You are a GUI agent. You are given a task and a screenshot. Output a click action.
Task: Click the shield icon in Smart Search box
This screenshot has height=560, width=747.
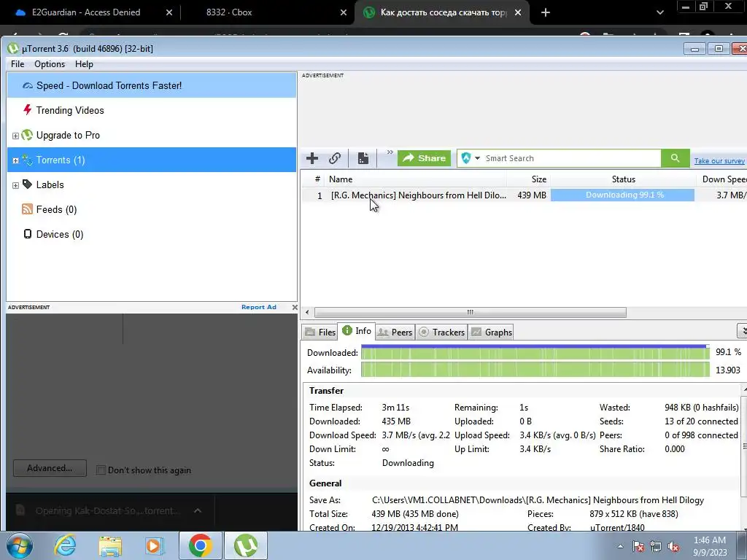466,158
